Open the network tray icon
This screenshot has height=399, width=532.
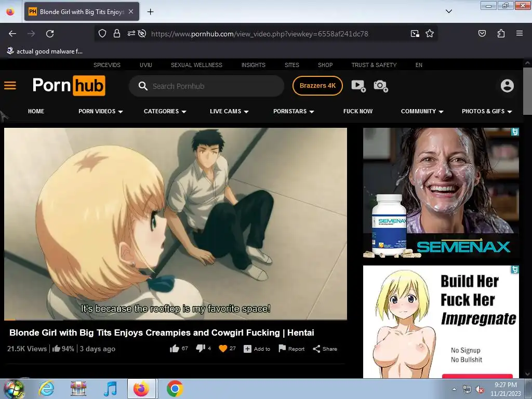(467, 390)
